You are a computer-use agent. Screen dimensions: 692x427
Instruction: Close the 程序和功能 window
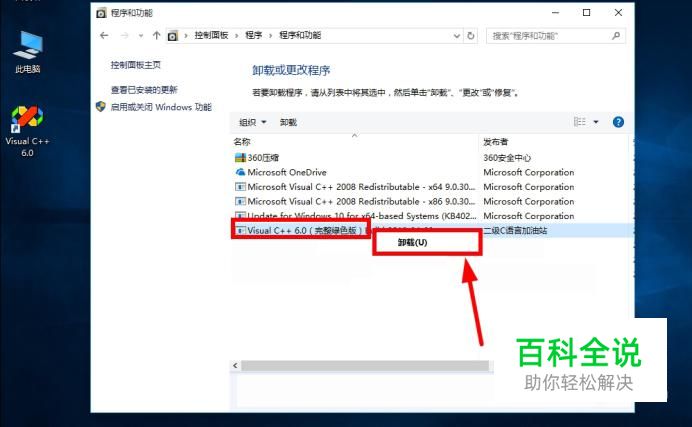pyautogui.click(x=618, y=13)
